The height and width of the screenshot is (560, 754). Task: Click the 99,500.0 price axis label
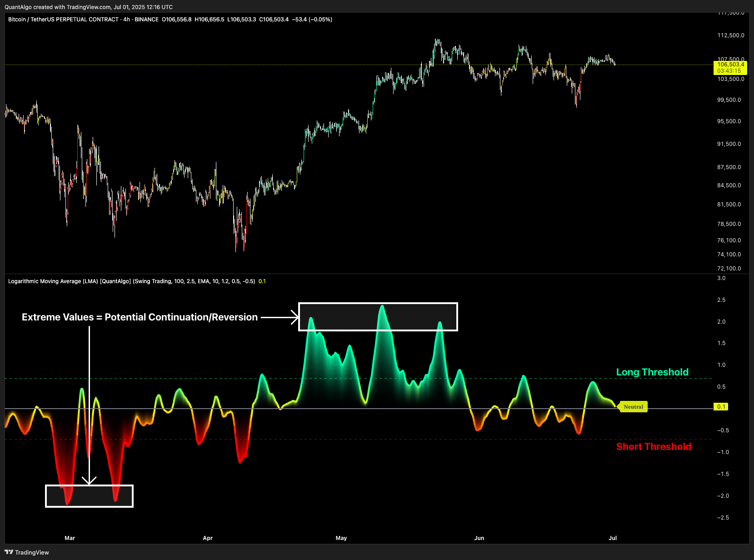point(729,100)
